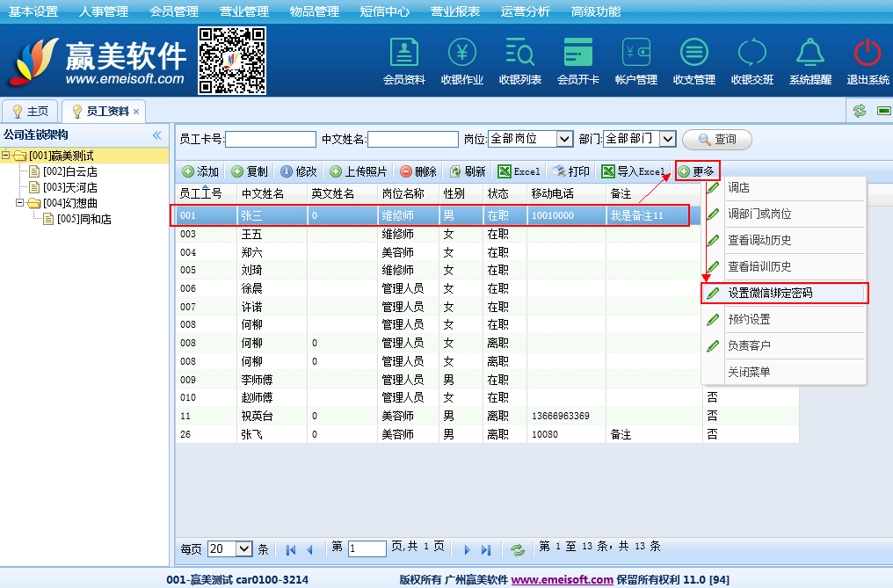Image resolution: width=893 pixels, height=588 pixels.
Task: Open the 收银交班 shift handover icon
Action: pos(751,54)
